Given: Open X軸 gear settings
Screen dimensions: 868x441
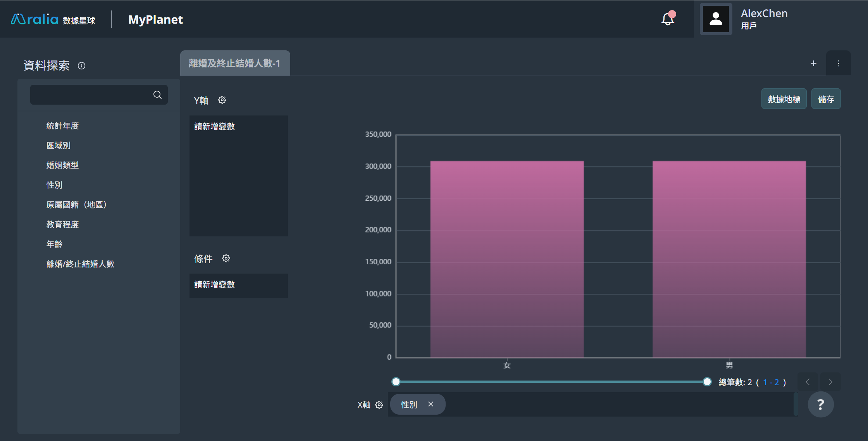Looking at the screenshot, I should (x=379, y=405).
